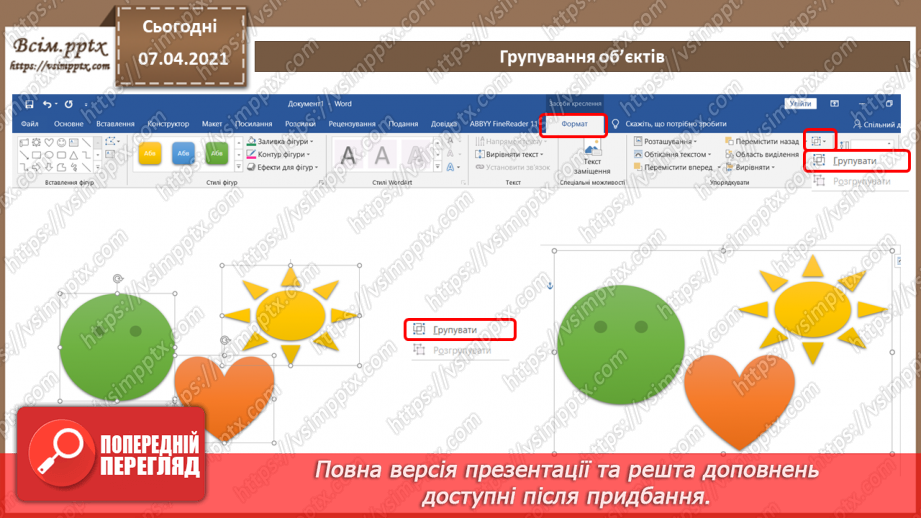Viewport: 921px width, 518px height.
Task: Select the first dark WordArt style A
Action: click(348, 156)
